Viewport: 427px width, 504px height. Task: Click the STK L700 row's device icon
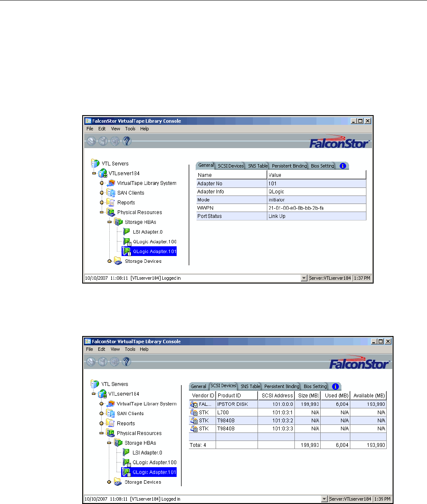(194, 413)
